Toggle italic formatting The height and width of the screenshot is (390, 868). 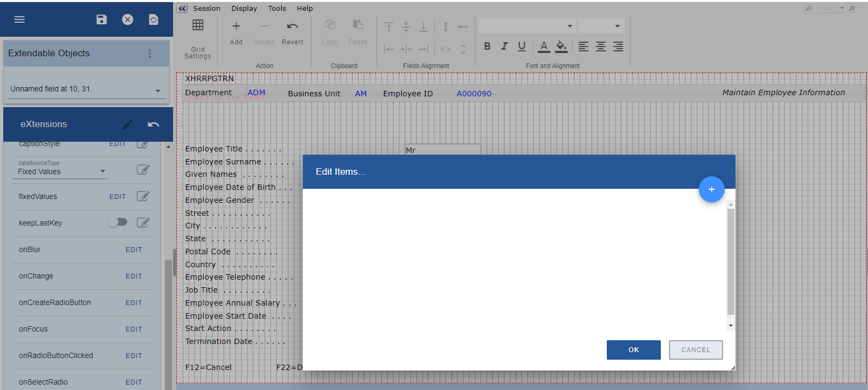coord(505,47)
